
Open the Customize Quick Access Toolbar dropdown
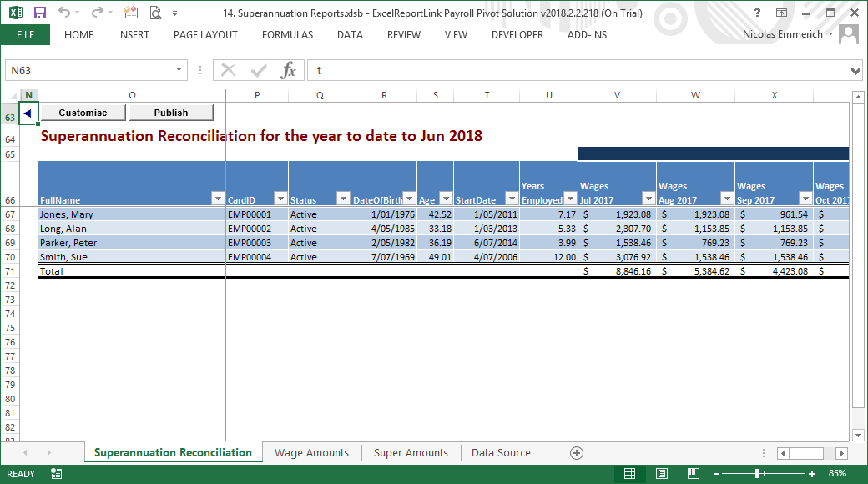tap(175, 12)
